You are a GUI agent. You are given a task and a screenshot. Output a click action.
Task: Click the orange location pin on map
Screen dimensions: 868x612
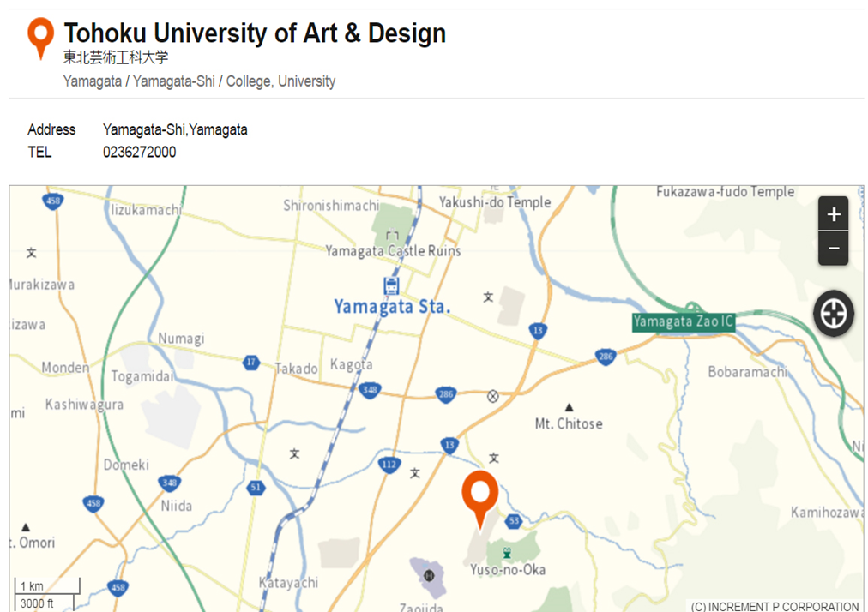[480, 495]
